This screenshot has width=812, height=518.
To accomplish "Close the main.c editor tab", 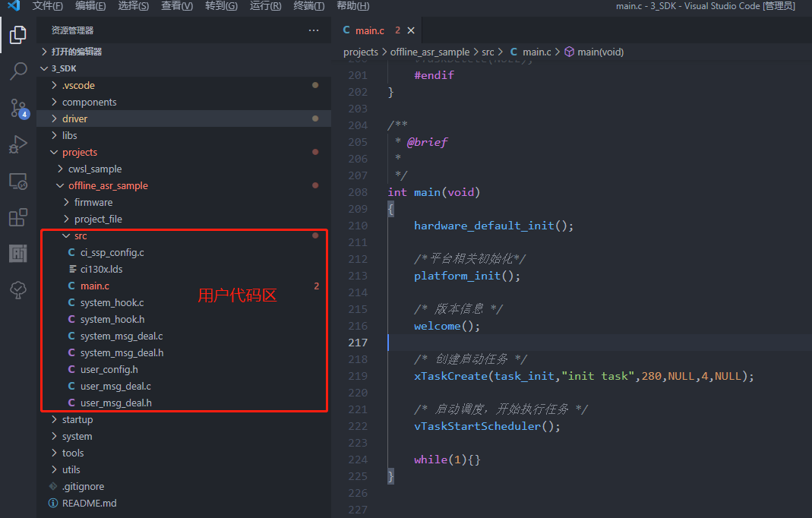I will [411, 30].
